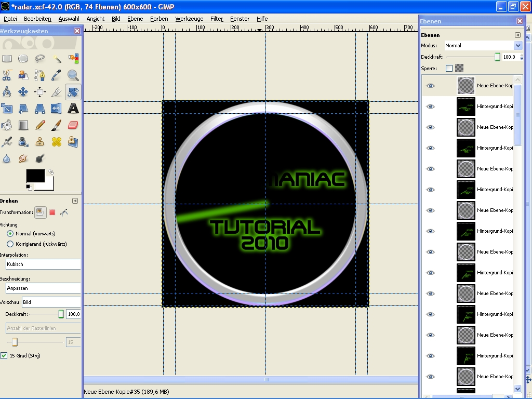
Task: Set Transformation to affect path
Action: point(64,212)
